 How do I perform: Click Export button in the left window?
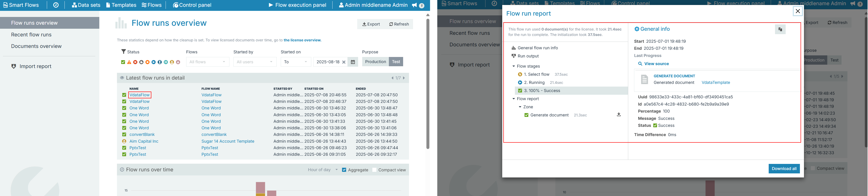371,24
